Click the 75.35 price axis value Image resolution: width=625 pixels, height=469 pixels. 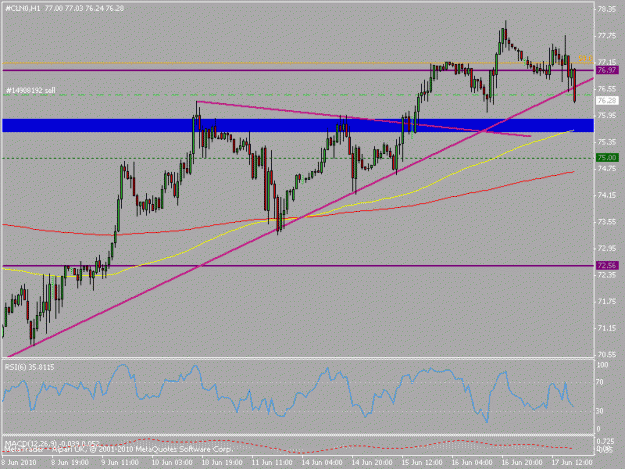point(607,142)
